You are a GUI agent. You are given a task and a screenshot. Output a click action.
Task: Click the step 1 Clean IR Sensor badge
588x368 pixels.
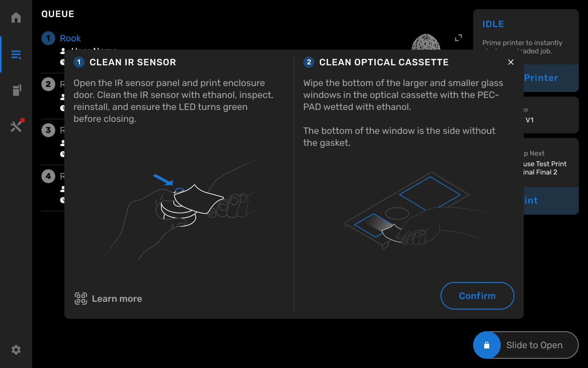click(79, 62)
